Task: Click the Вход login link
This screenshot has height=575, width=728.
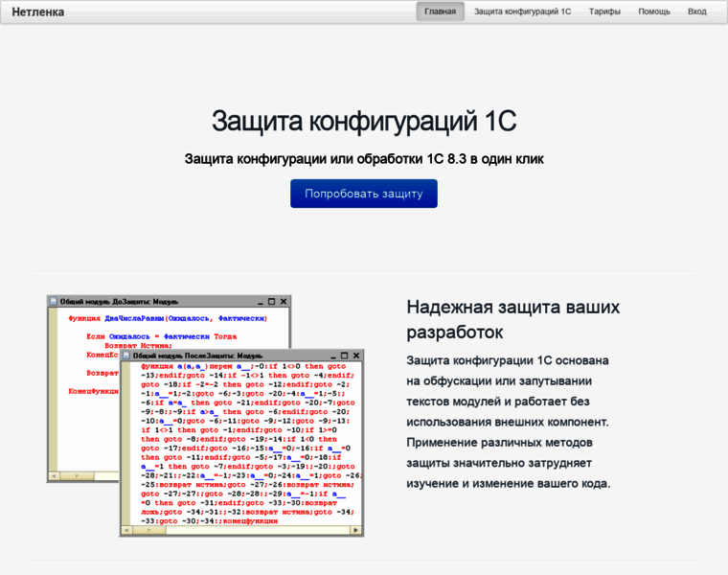Action: pos(697,11)
